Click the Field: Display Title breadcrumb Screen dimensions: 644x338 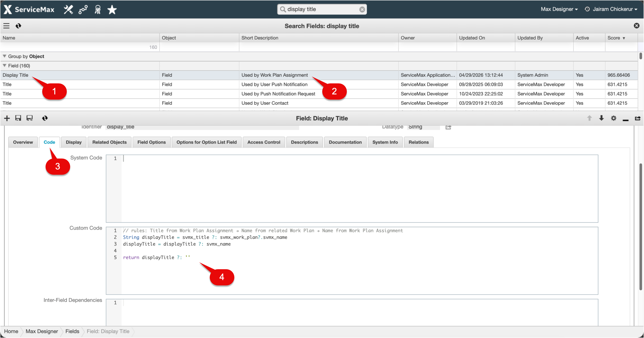coord(108,331)
